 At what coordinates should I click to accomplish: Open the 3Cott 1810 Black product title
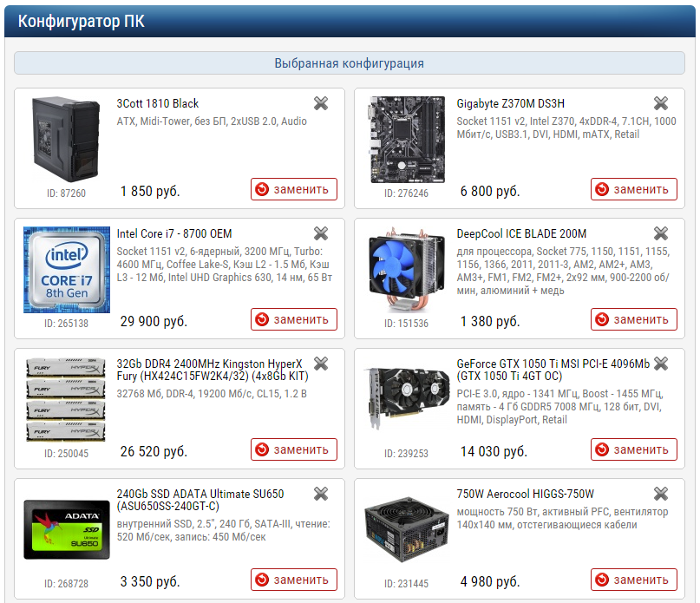click(158, 103)
